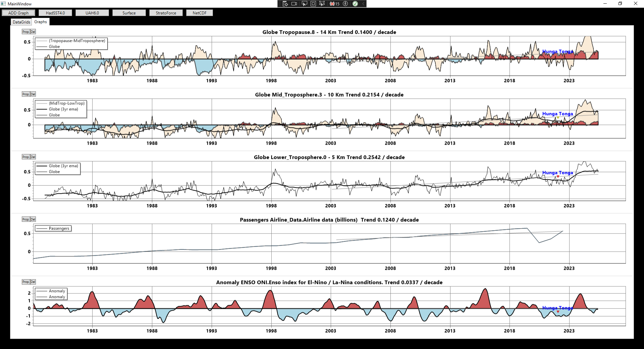Image resolution: width=644 pixels, height=349 pixels.
Task: Select the Graphs tab
Action: (x=41, y=22)
